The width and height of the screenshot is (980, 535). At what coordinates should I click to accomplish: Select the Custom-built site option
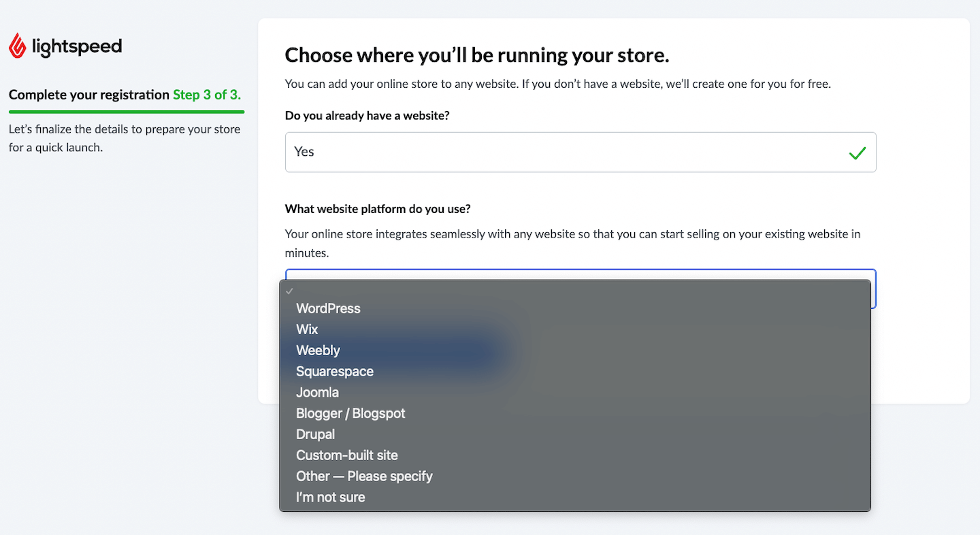point(575,455)
